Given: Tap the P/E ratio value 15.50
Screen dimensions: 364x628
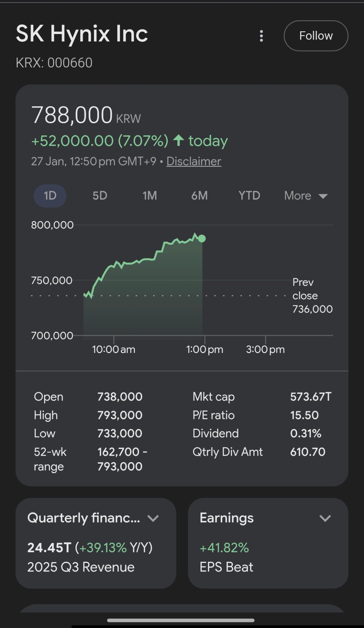Looking at the screenshot, I should pos(305,415).
